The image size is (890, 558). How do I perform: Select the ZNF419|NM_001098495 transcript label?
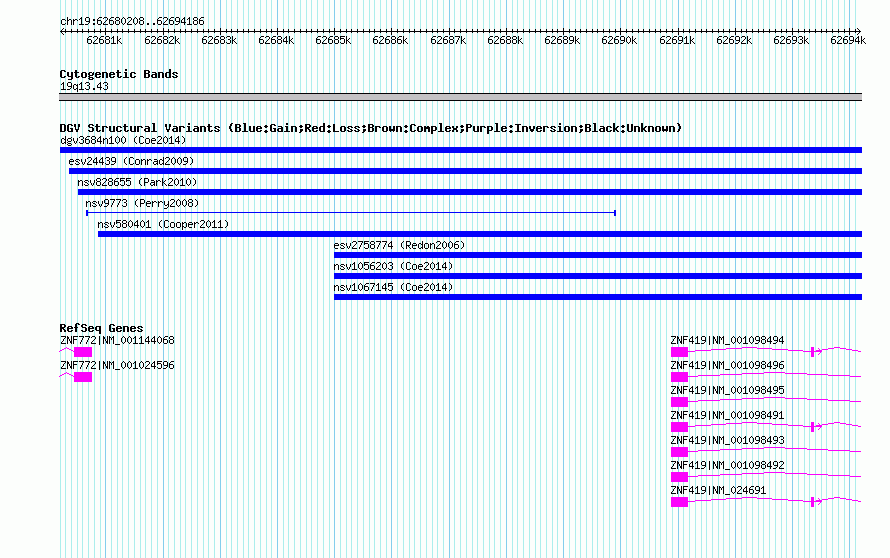tap(727, 390)
